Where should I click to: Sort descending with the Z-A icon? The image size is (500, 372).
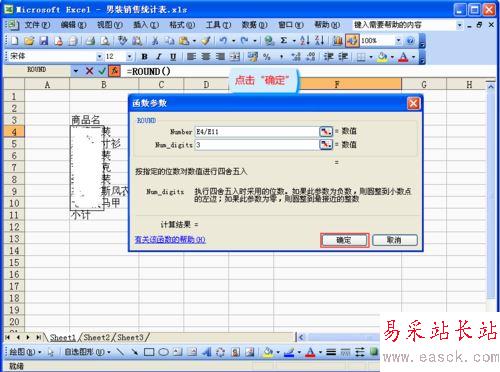tap(319, 41)
